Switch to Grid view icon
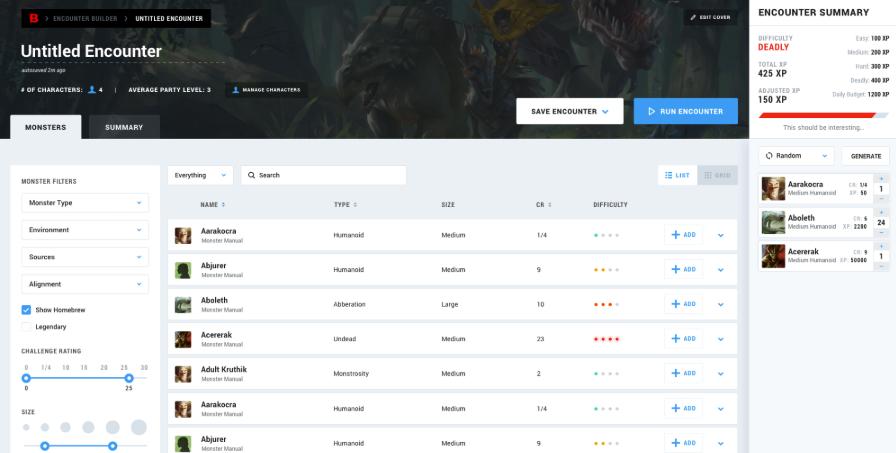Screen dimensions: 896x453 coord(708,175)
